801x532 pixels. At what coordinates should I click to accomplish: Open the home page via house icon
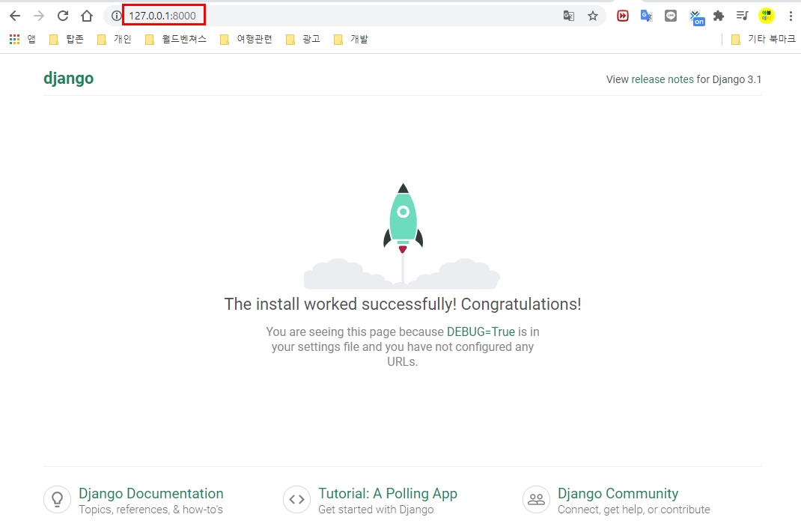[x=87, y=16]
